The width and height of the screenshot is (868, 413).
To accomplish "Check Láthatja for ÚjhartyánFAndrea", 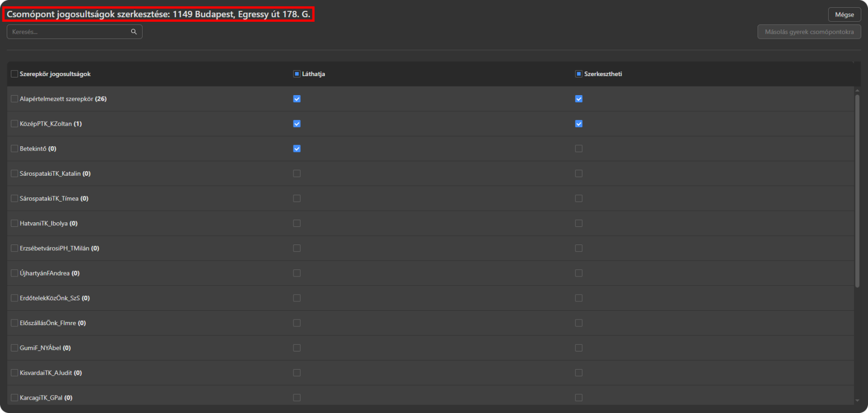I will pos(297,273).
